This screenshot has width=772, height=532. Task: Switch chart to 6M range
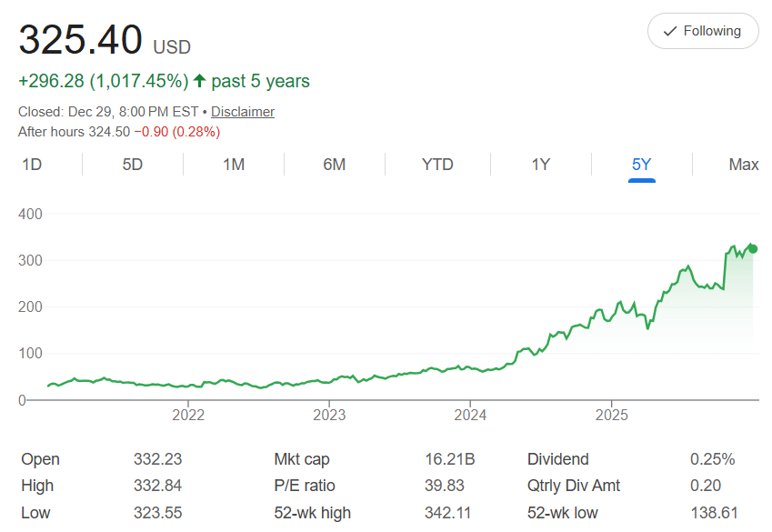335,165
